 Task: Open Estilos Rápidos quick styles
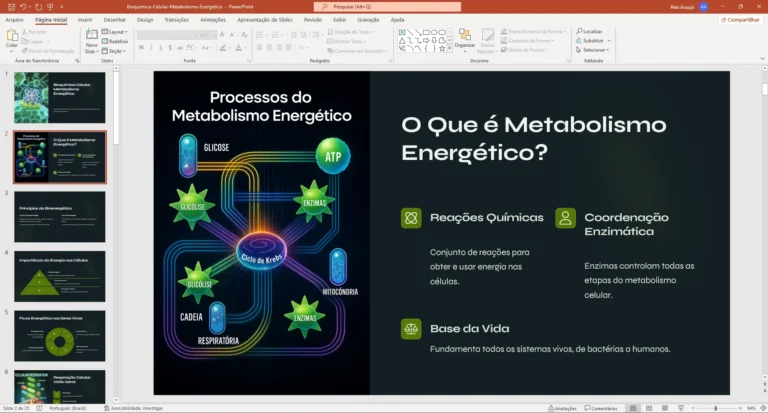(487, 41)
